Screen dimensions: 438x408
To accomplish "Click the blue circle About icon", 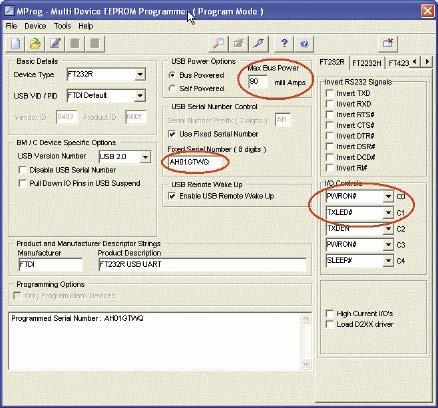I will tap(304, 43).
